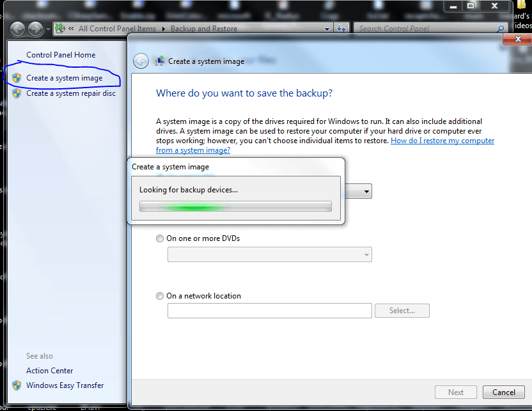Select the On one or more DVDs option

pos(160,238)
